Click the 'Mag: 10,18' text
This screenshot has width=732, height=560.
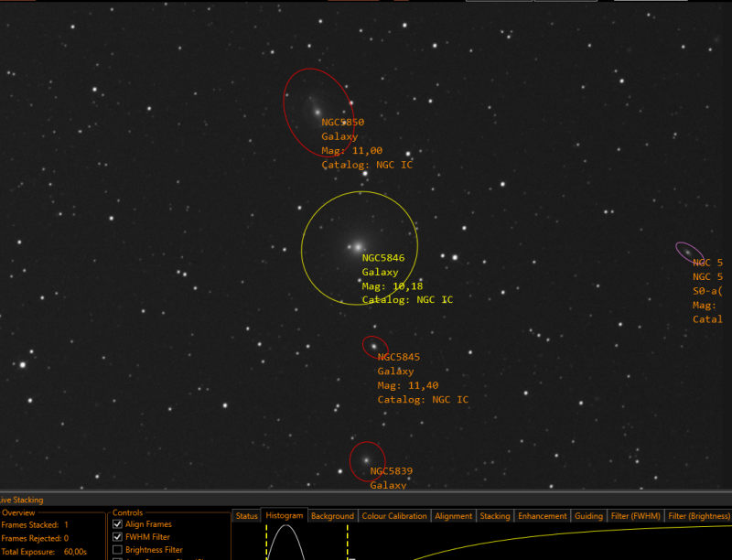393,286
